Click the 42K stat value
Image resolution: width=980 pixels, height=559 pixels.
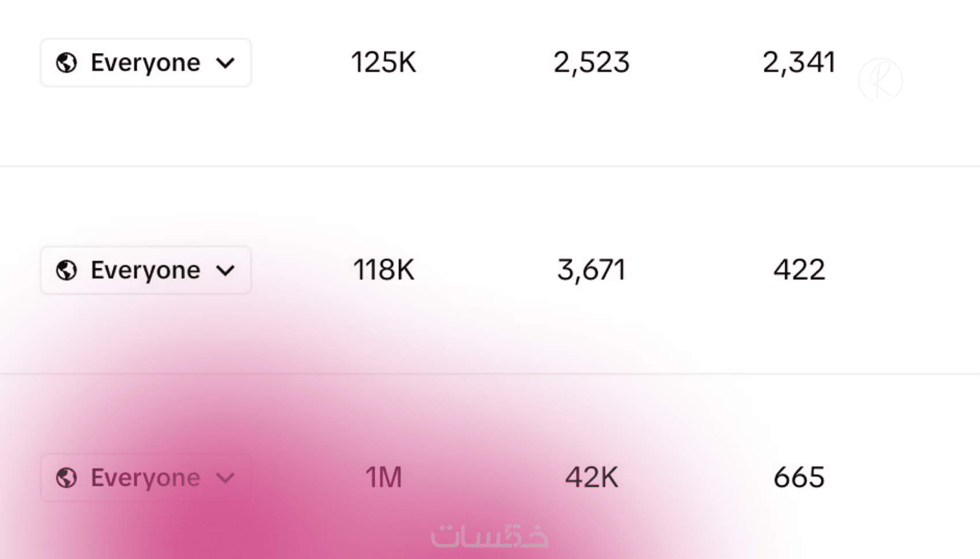591,477
